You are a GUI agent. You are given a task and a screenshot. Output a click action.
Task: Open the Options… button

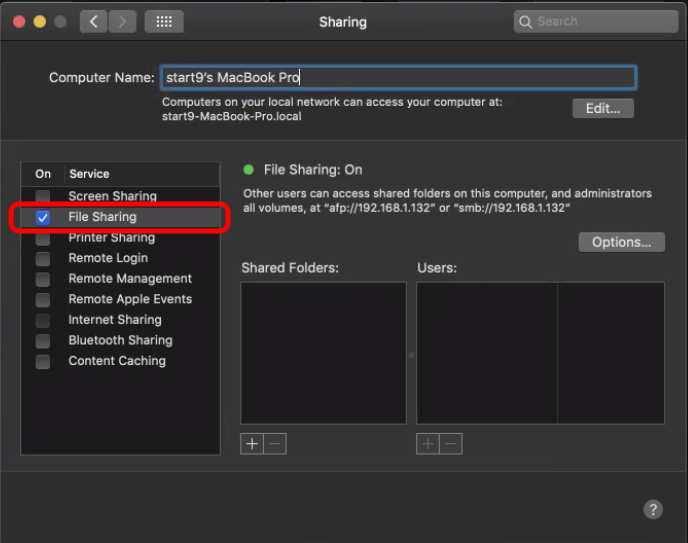(x=621, y=242)
